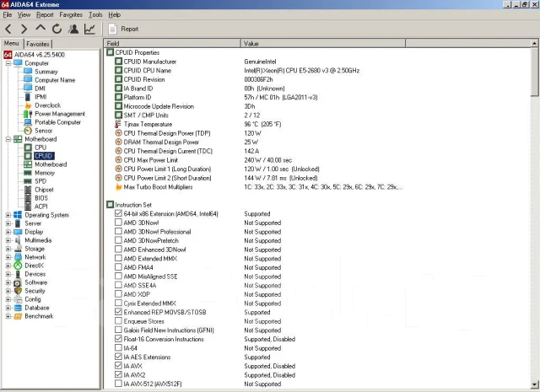Toggle Cyrix Extended MMX checkbox

coord(118,303)
